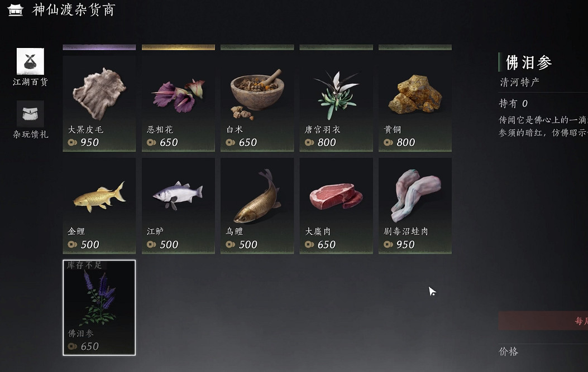Select the 金鲤 golden carp item

click(99, 206)
